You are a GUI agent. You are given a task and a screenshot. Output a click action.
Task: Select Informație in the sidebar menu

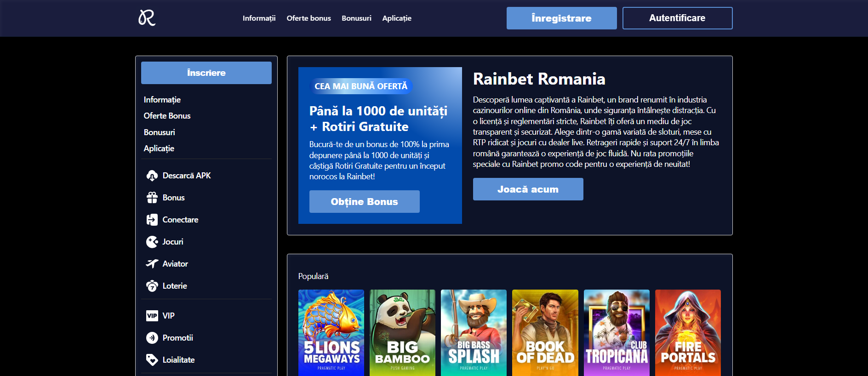pyautogui.click(x=162, y=100)
